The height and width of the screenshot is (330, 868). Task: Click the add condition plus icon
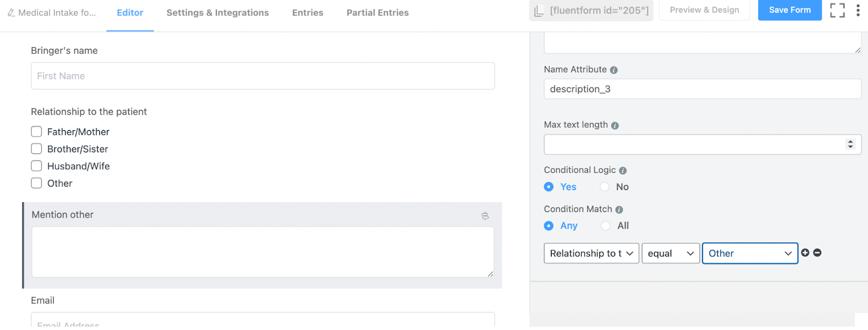click(x=805, y=253)
